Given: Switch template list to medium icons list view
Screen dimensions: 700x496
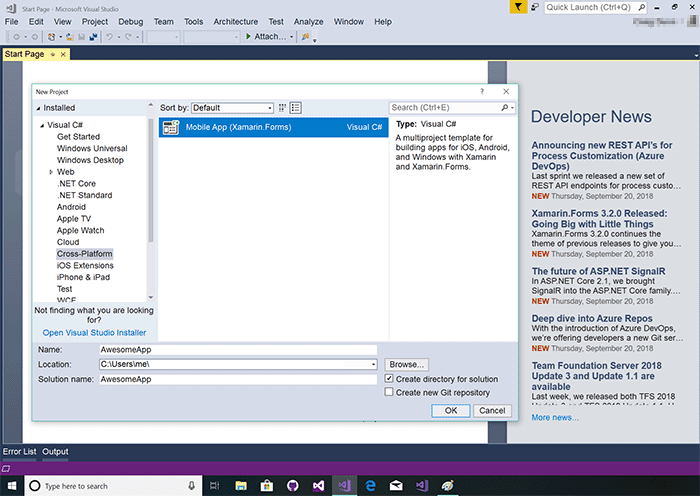Looking at the screenshot, I should [296, 108].
